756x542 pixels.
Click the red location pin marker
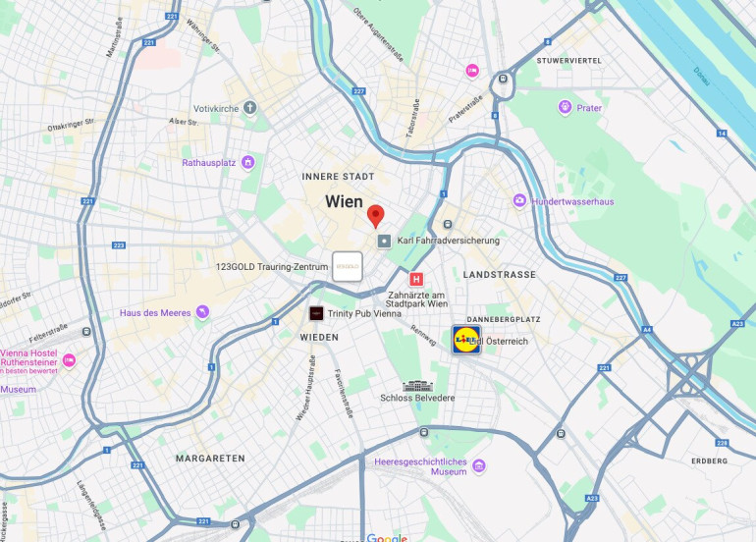coord(376,216)
